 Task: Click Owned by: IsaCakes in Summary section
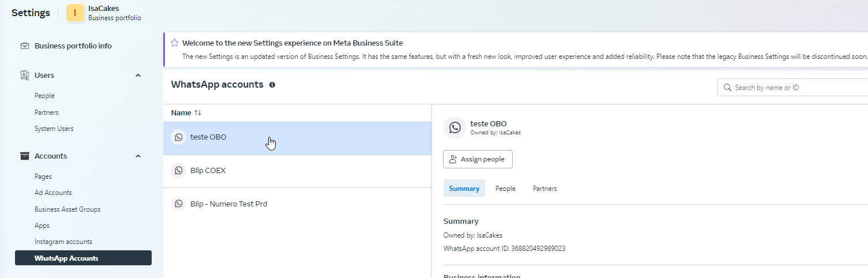click(x=473, y=235)
